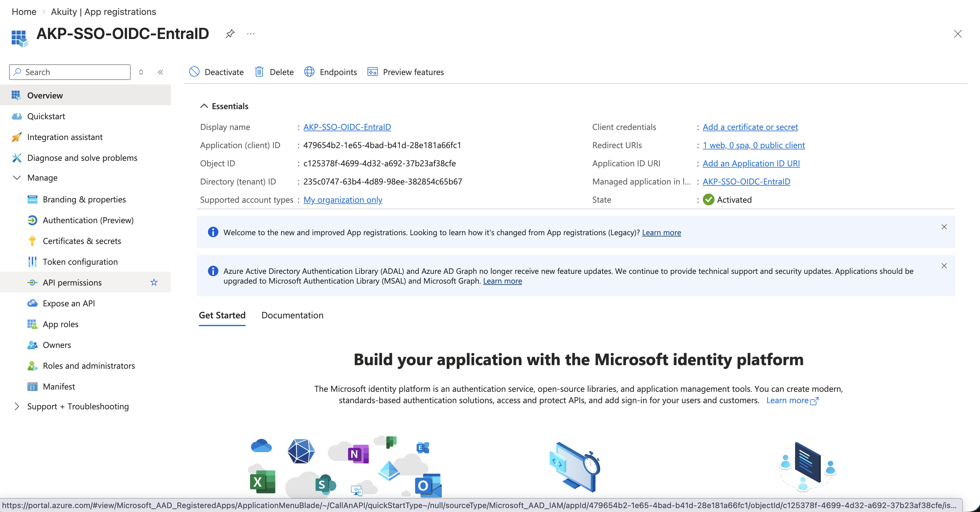Click Add an Application ID URI
This screenshot has height=512, width=980.
[x=751, y=163]
